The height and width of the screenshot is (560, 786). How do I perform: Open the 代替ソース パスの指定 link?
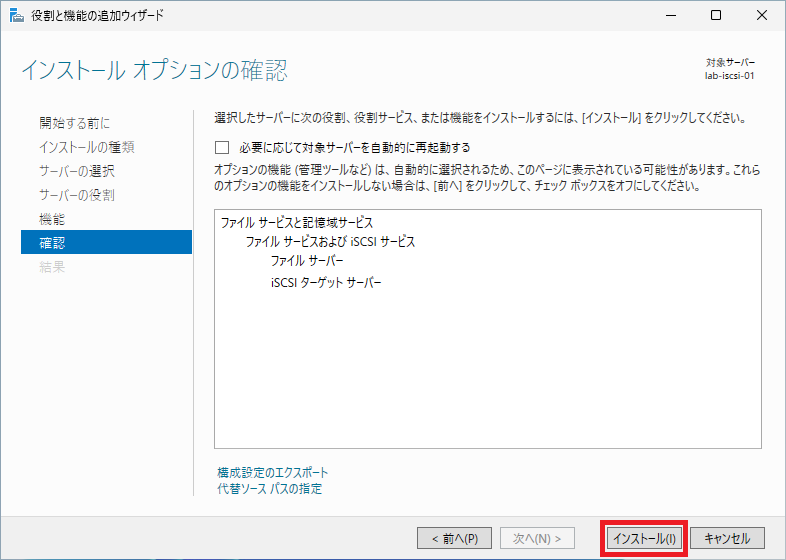click(270, 488)
